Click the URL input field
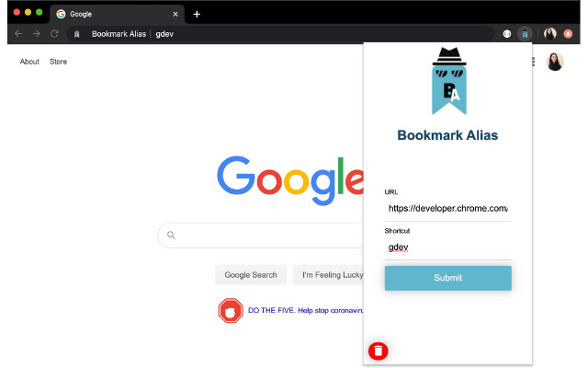Image resolution: width=588 pixels, height=368 pixels. coord(448,209)
